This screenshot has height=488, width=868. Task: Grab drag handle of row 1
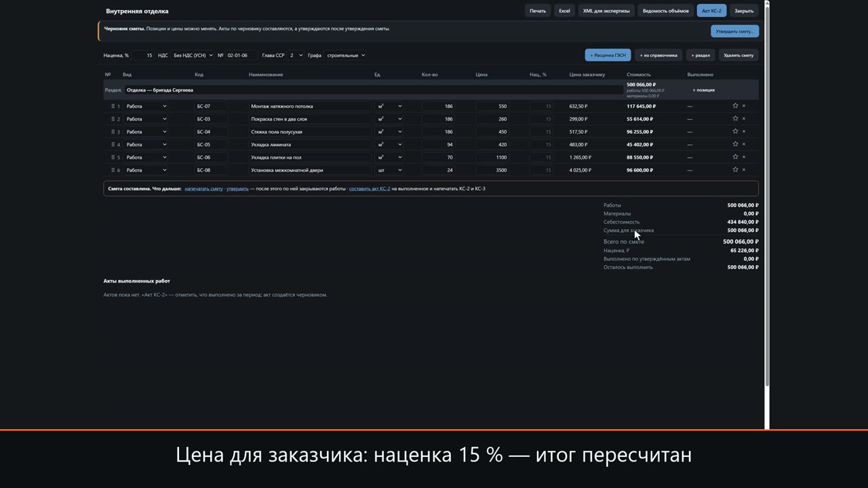click(x=113, y=106)
